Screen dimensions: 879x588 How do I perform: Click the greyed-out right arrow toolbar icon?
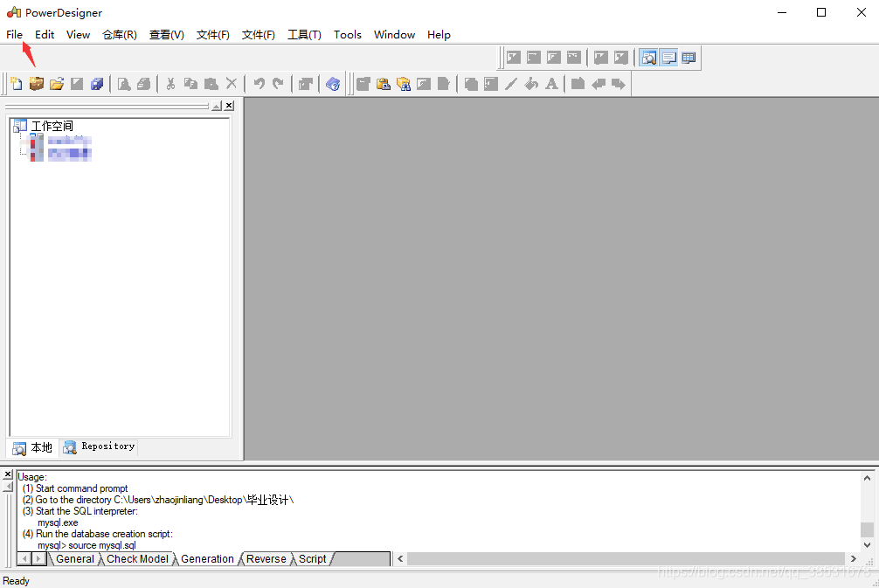619,84
